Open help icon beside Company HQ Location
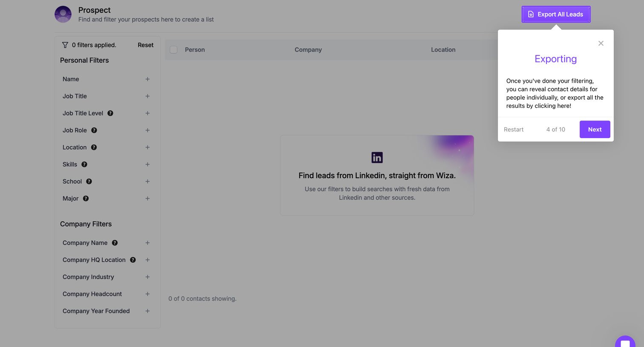The image size is (644, 347). [133, 260]
